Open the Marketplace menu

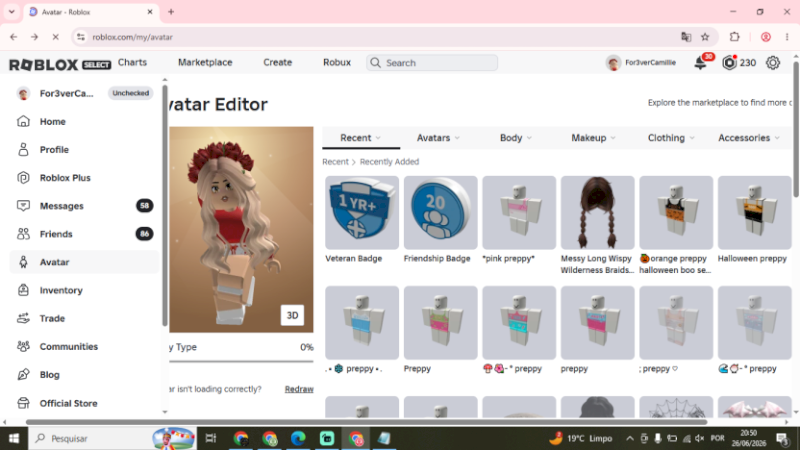click(x=205, y=62)
